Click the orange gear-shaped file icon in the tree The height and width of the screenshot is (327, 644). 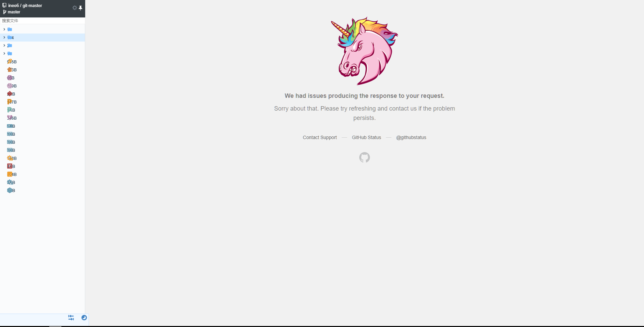9,158
